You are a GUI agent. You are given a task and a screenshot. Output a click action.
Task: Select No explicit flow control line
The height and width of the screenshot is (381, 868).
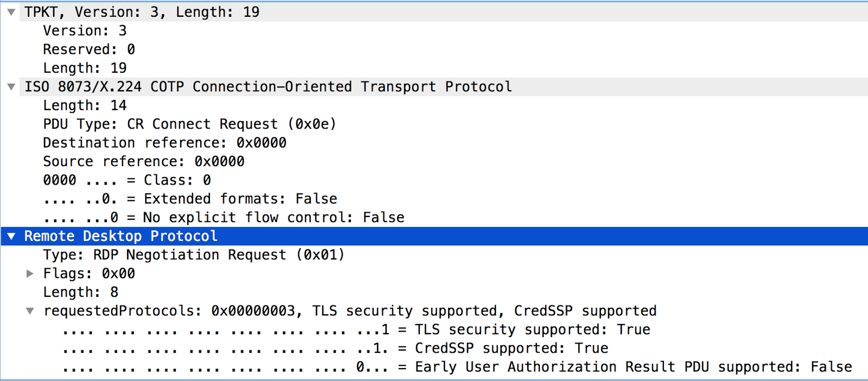(x=224, y=218)
